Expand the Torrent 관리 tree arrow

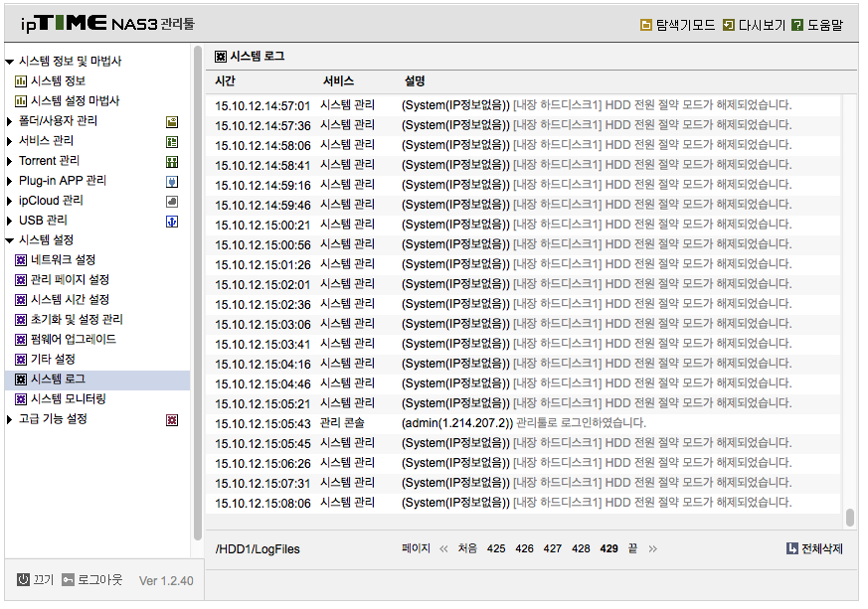click(x=9, y=161)
